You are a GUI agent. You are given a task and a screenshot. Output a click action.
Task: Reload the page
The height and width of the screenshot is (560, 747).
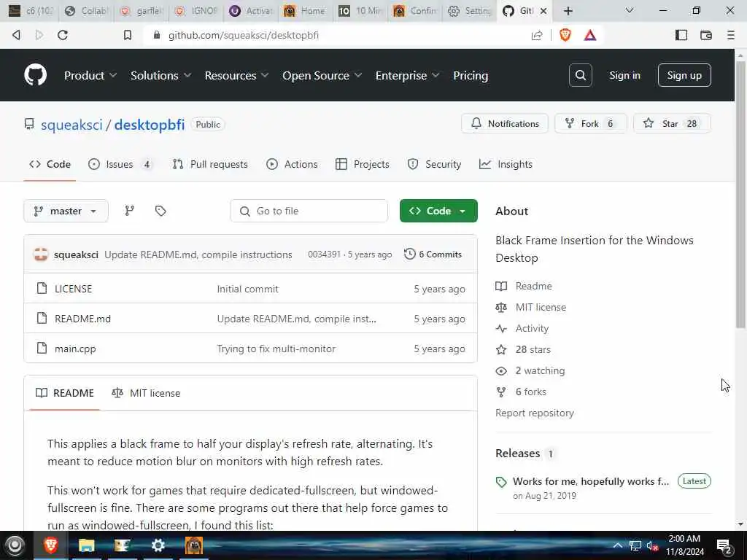click(63, 35)
